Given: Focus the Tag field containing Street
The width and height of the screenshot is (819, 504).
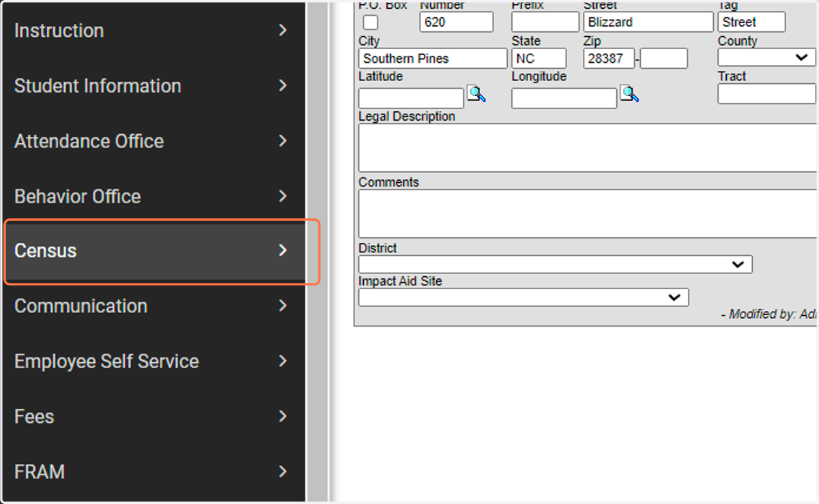Looking at the screenshot, I should point(751,22).
